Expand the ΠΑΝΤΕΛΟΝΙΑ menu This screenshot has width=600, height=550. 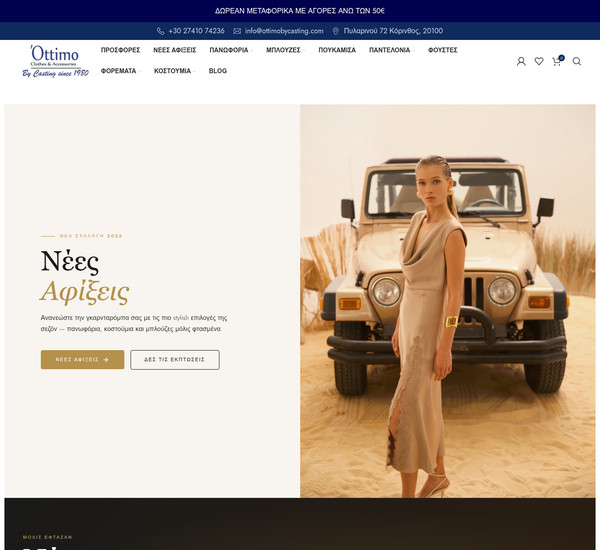[x=392, y=50]
